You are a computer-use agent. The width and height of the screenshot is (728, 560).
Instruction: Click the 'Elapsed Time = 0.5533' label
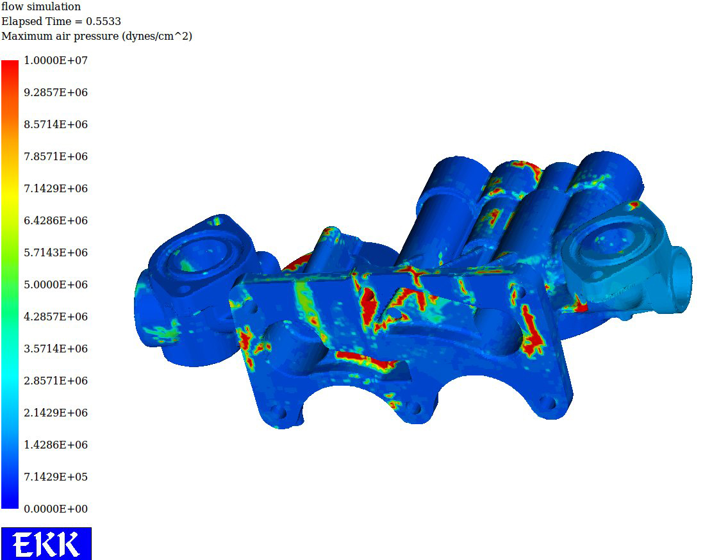pyautogui.click(x=61, y=21)
